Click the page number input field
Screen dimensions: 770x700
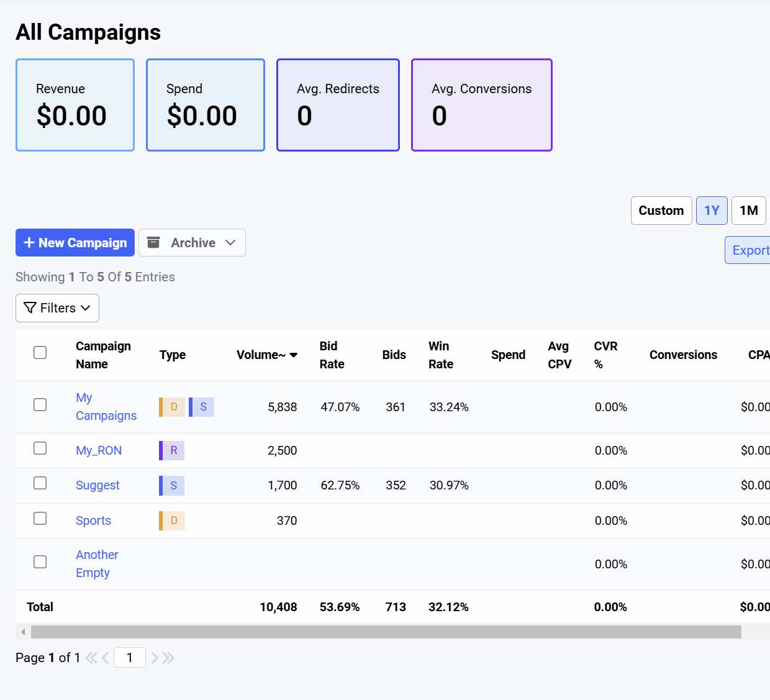point(130,658)
